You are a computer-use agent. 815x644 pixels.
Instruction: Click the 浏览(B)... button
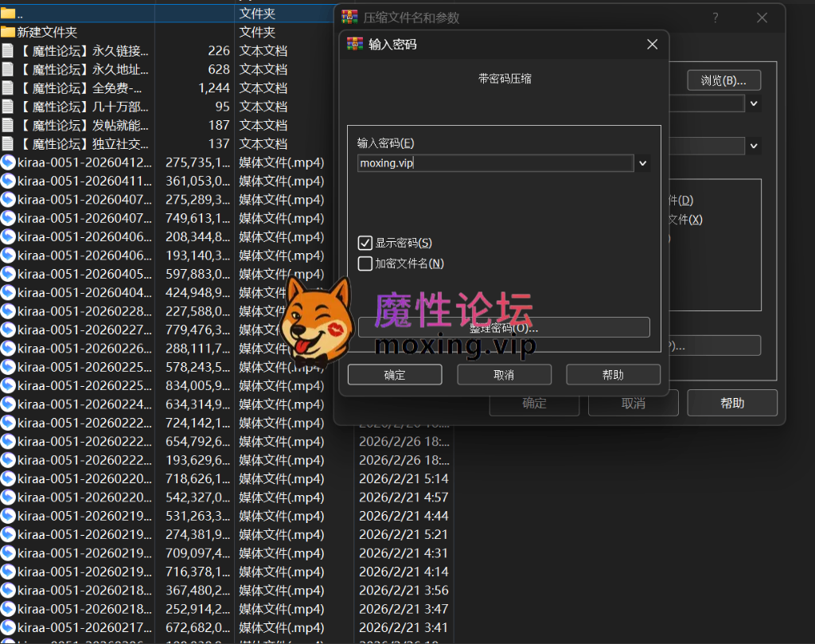pos(723,80)
